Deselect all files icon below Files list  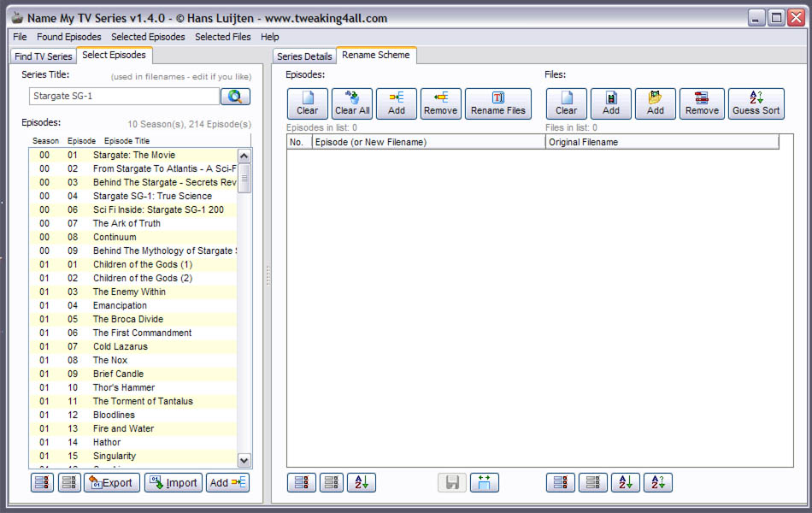pos(593,482)
